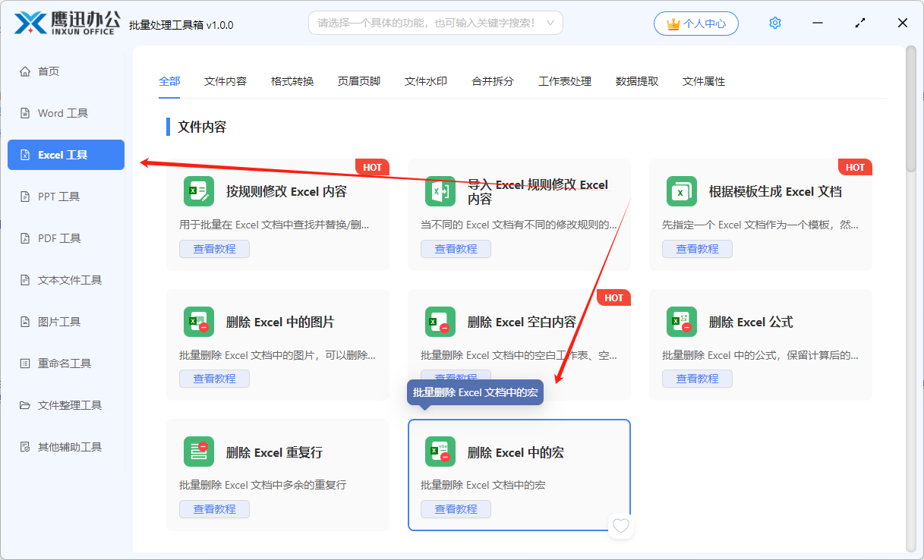Select the 文件整理工具 folder icon
Screen dimensions: 924x560
point(25,405)
